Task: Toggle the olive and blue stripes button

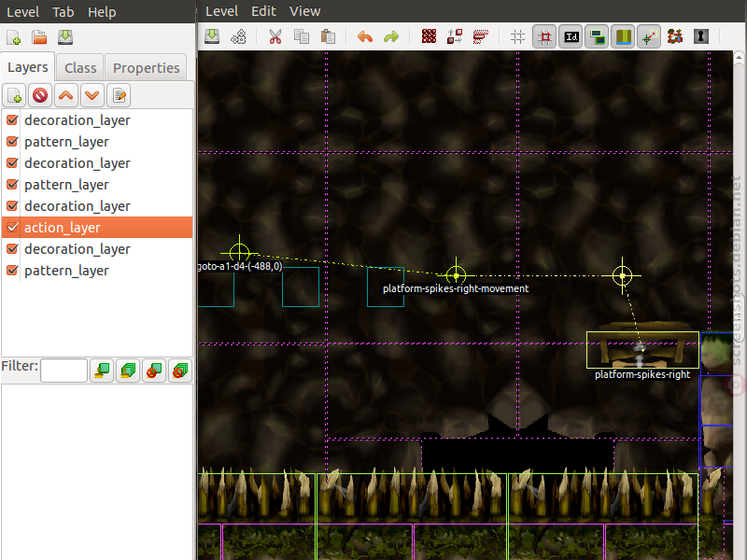Action: 623,36
